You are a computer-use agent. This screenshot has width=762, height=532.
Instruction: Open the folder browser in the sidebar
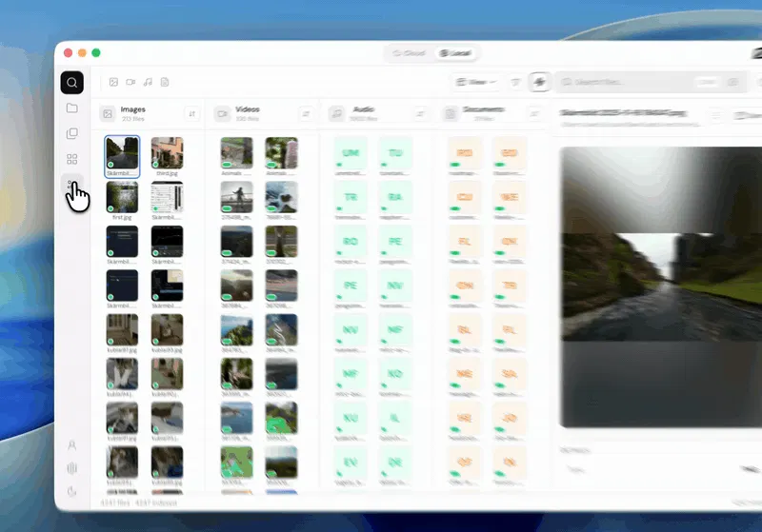pos(72,108)
